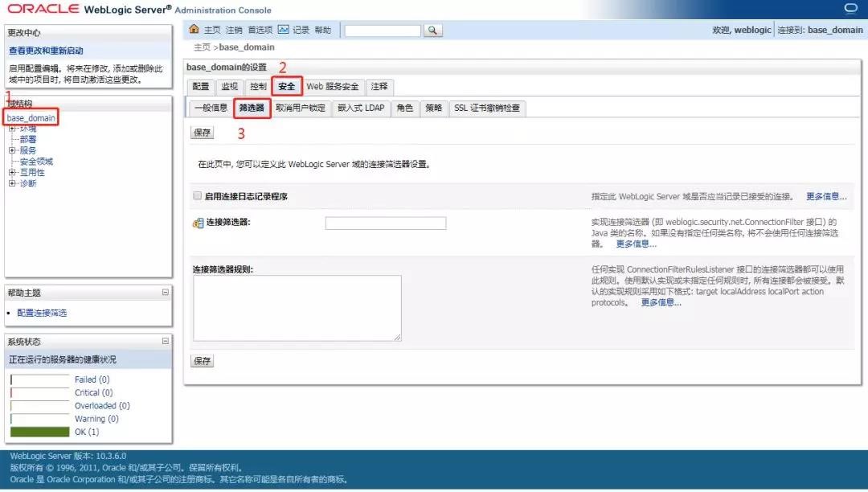This screenshot has height=492, width=868.
Task: Switch to 取消用户锁定 subtab
Action: 301,108
